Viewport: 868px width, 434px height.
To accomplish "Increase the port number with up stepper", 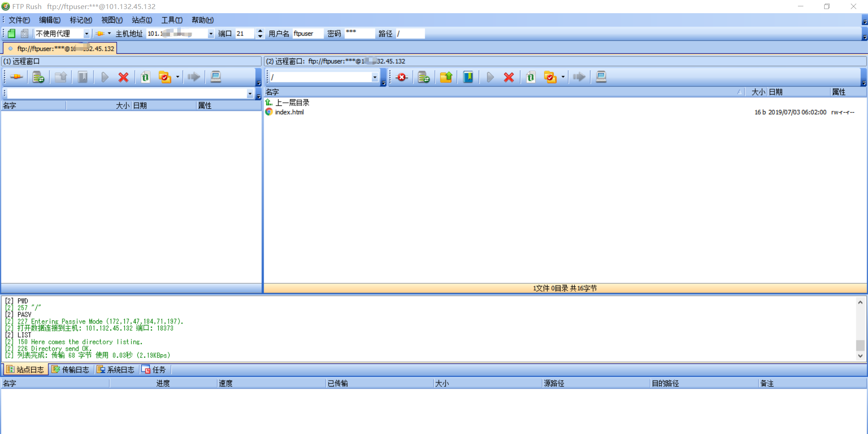I will click(260, 31).
